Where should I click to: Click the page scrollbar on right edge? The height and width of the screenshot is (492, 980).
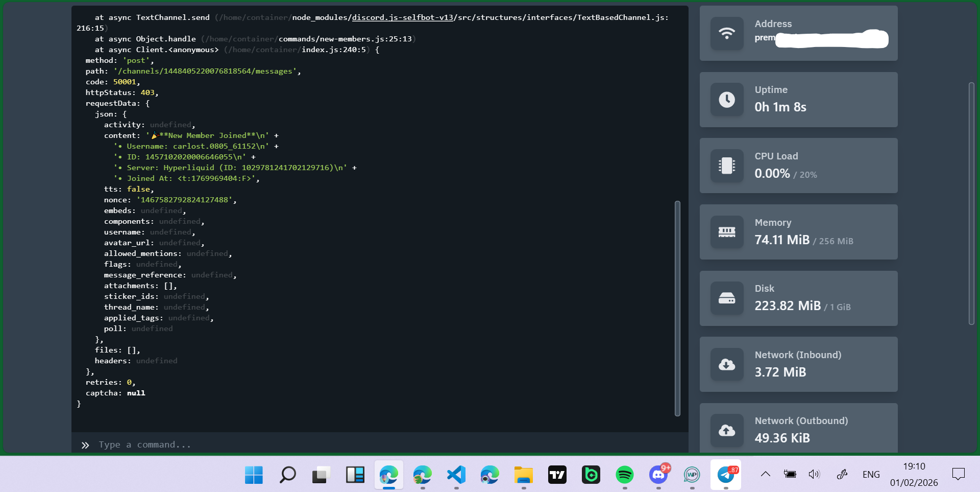coord(971,203)
